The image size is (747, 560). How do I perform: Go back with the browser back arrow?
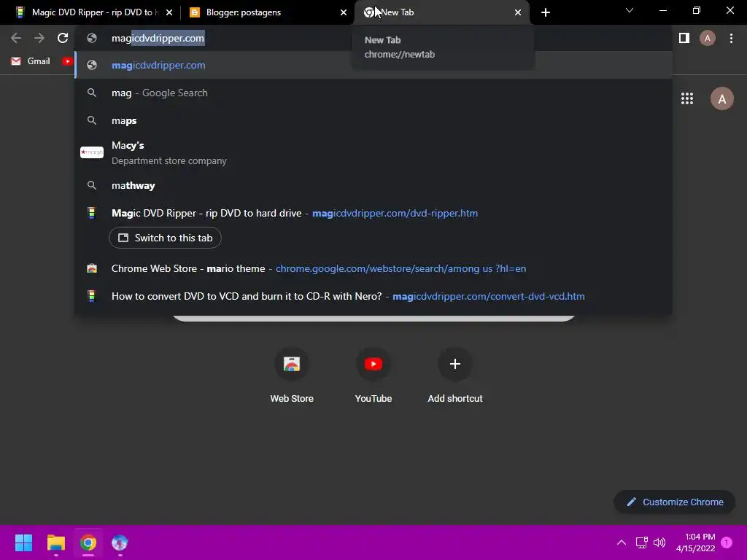pos(16,38)
